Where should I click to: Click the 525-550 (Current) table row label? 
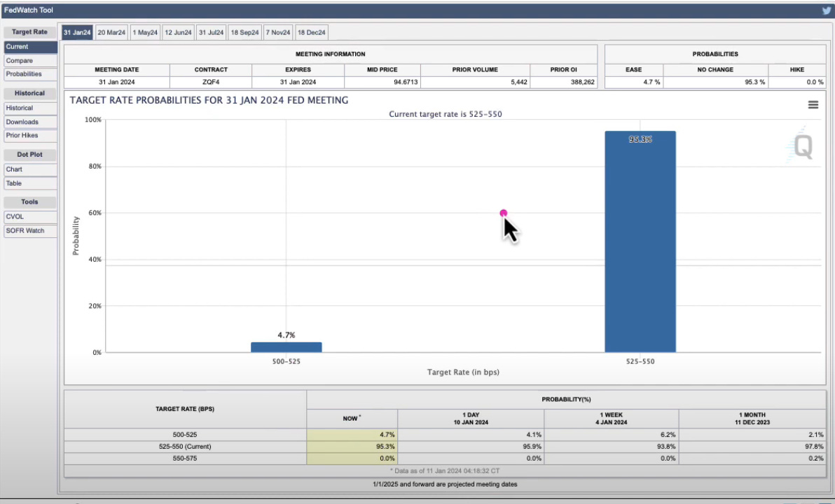[x=185, y=447]
